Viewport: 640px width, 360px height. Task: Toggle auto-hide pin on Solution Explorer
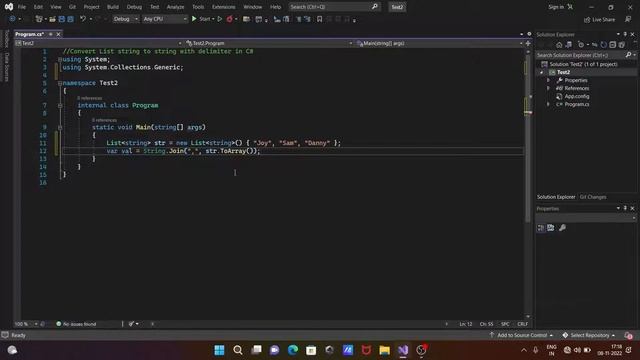pyautogui.click(x=625, y=34)
